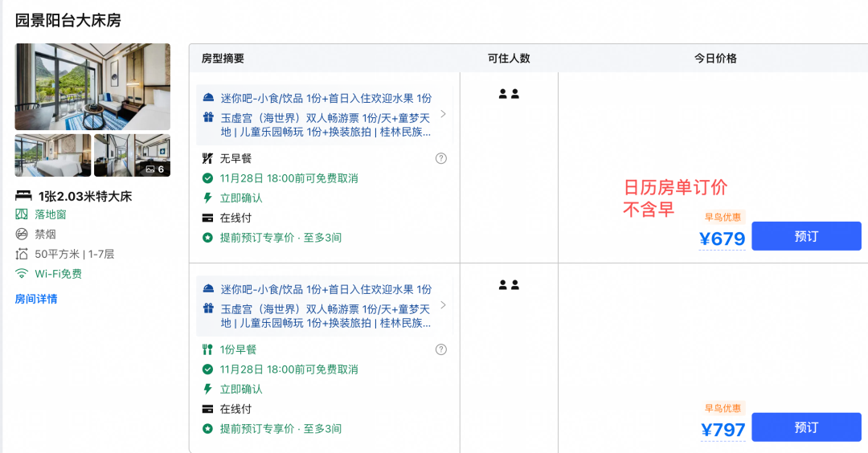Click 预订 button for ¥797 rate

click(806, 427)
